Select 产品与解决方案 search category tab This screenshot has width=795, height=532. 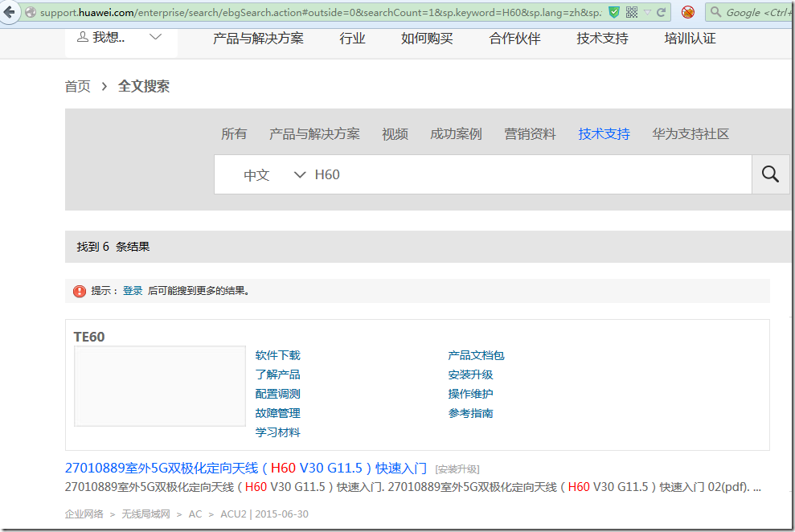314,133
